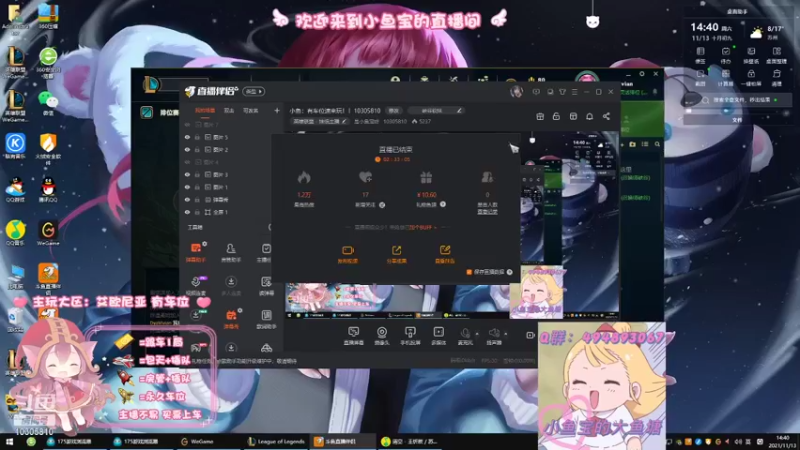Open the orange danmaku assistant tool in the toolbox
The width and height of the screenshot is (800, 450).
196,252
